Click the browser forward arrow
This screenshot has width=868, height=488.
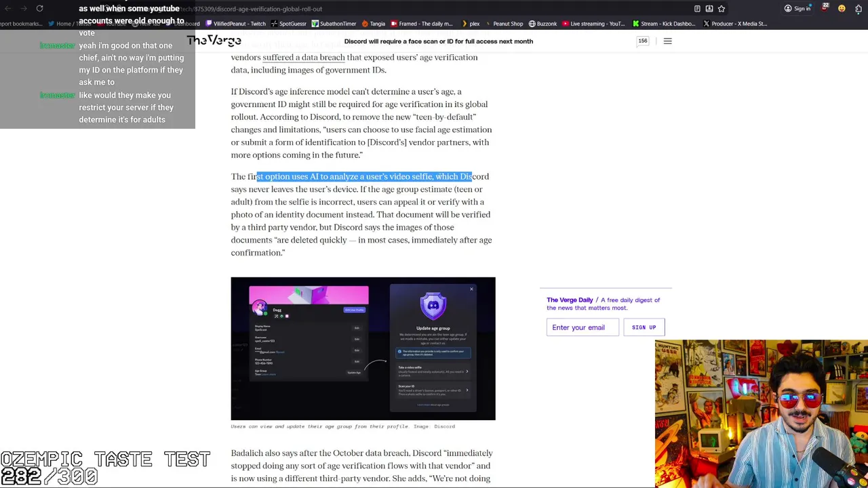(x=23, y=9)
